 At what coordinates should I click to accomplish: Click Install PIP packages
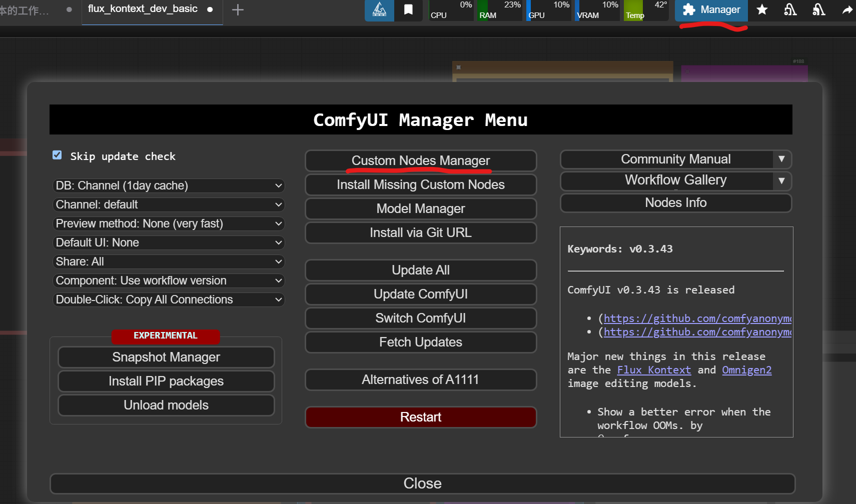pos(166,381)
